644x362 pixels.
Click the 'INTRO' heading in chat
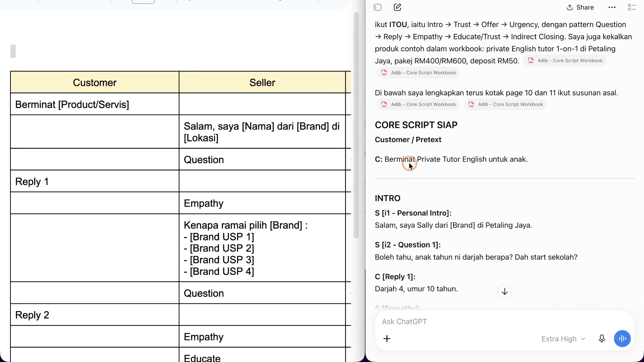(x=387, y=198)
